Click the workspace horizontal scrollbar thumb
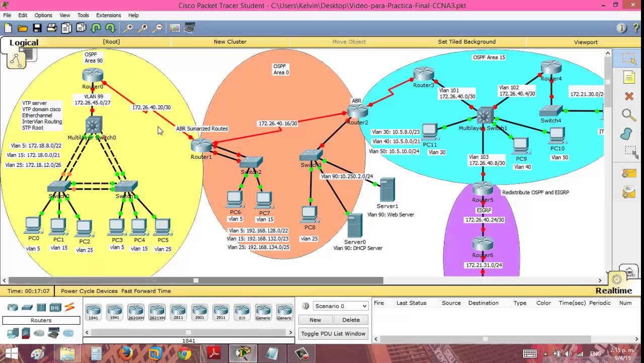644x363 pixels. pyautogui.click(x=196, y=280)
